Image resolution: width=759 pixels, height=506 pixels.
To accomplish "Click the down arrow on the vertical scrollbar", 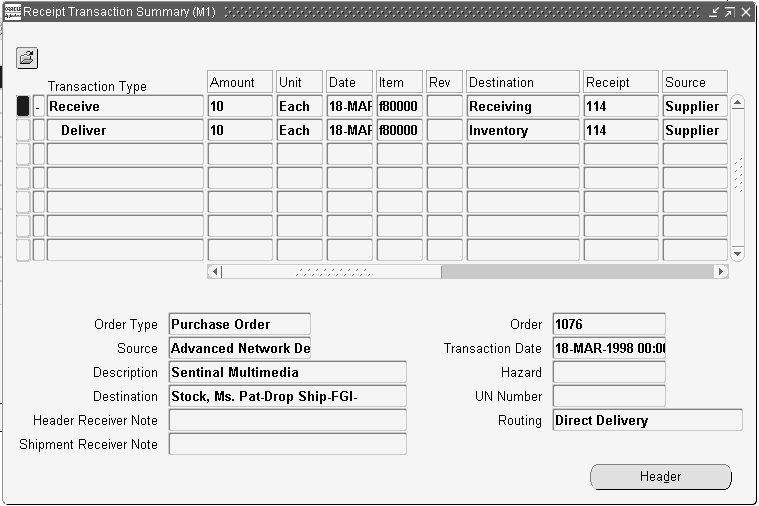I will pyautogui.click(x=737, y=254).
